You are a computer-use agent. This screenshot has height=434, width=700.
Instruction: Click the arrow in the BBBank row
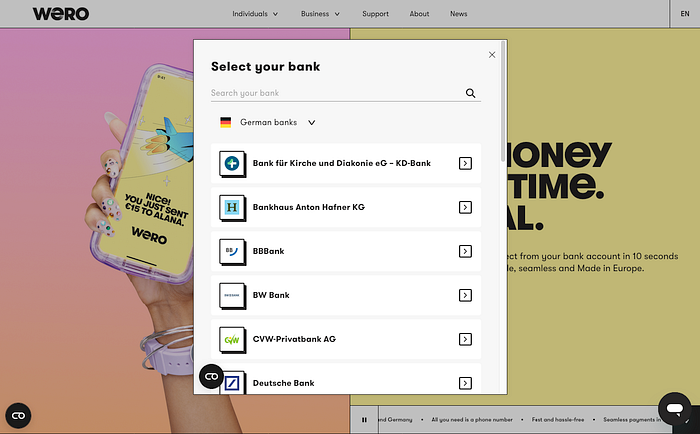coord(465,251)
